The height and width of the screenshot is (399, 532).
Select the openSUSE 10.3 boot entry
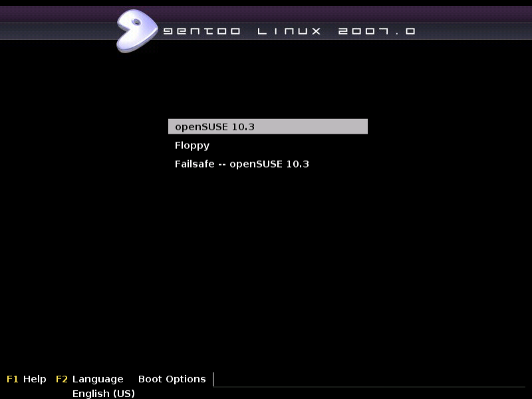(x=268, y=126)
